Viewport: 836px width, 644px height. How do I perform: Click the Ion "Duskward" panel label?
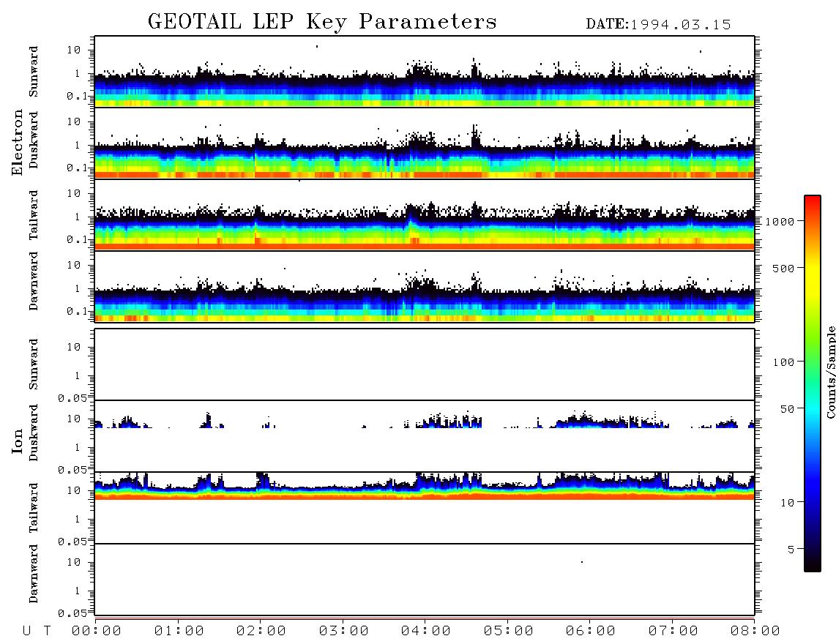coord(34,433)
